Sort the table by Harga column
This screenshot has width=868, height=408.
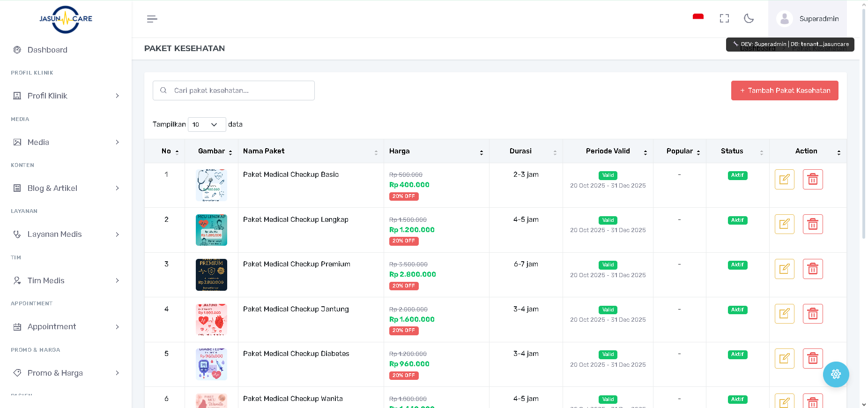pos(436,151)
